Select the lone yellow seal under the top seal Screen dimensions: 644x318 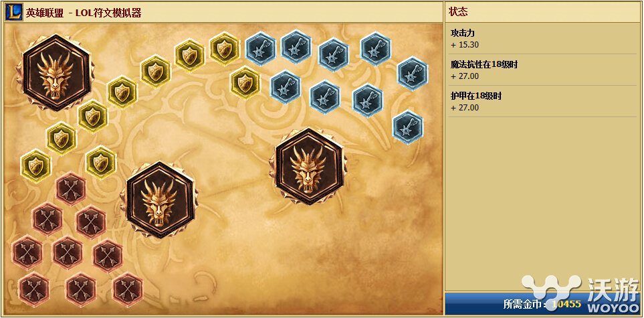click(245, 83)
